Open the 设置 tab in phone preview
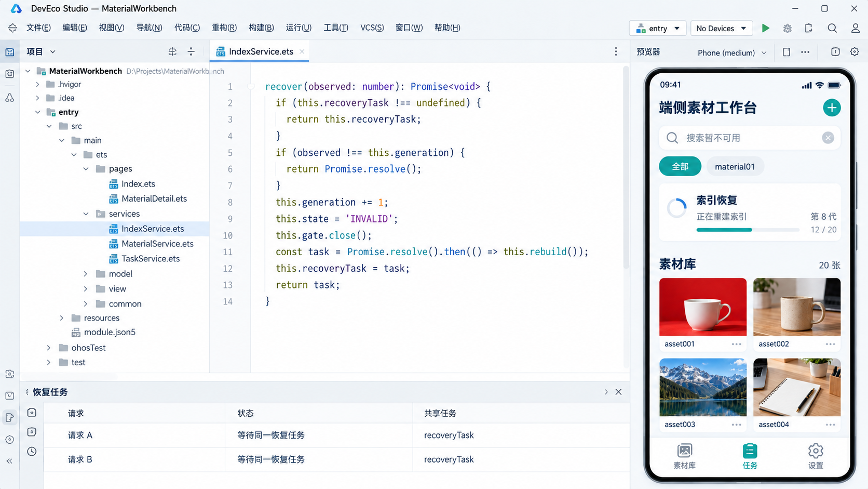This screenshot has width=868, height=489. [816, 456]
